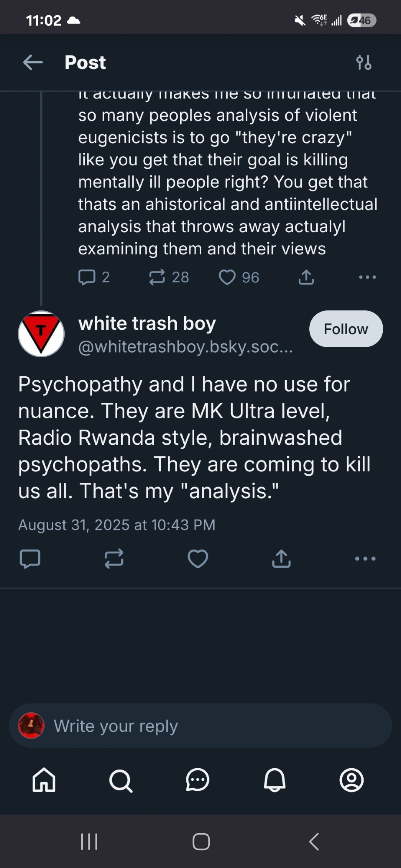
Task: Share the parent post about eugenicists
Action: 306,277
